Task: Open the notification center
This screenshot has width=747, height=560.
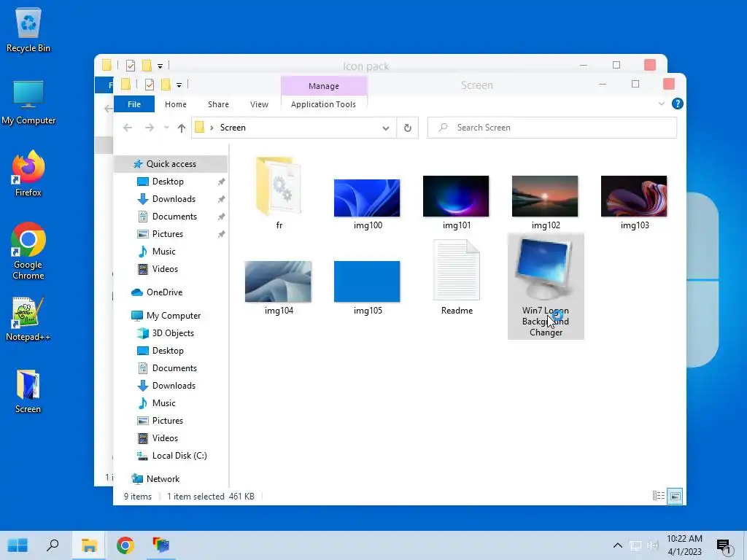Action: pyautogui.click(x=725, y=546)
